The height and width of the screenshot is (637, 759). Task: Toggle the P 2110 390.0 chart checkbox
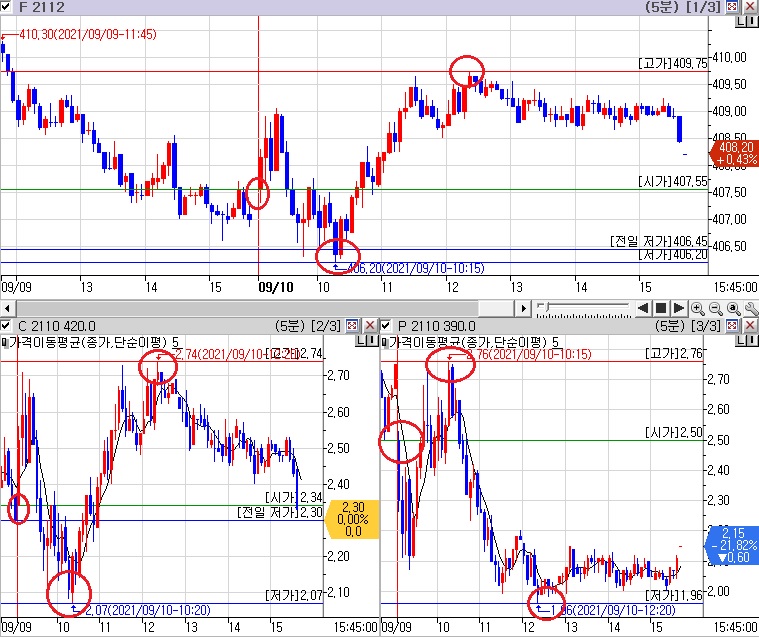point(386,326)
